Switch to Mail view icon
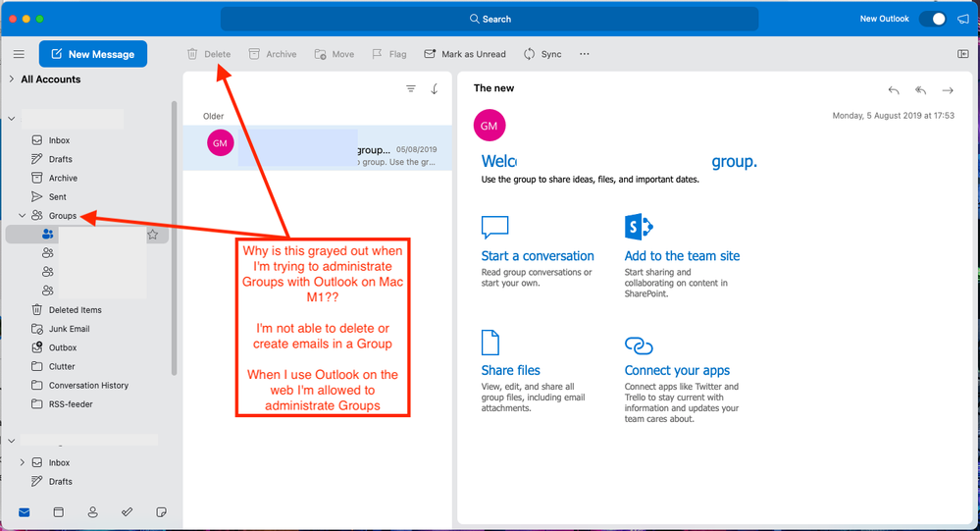 pos(25,512)
